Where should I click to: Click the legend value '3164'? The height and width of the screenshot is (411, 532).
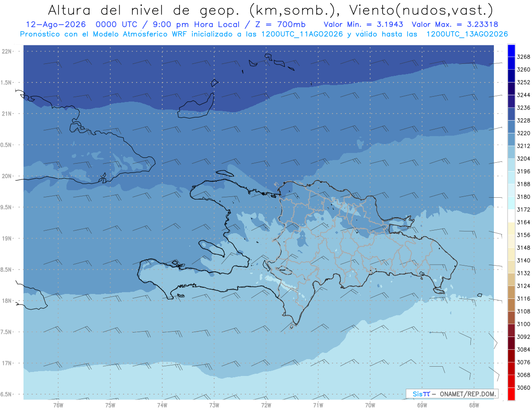pyautogui.click(x=524, y=222)
